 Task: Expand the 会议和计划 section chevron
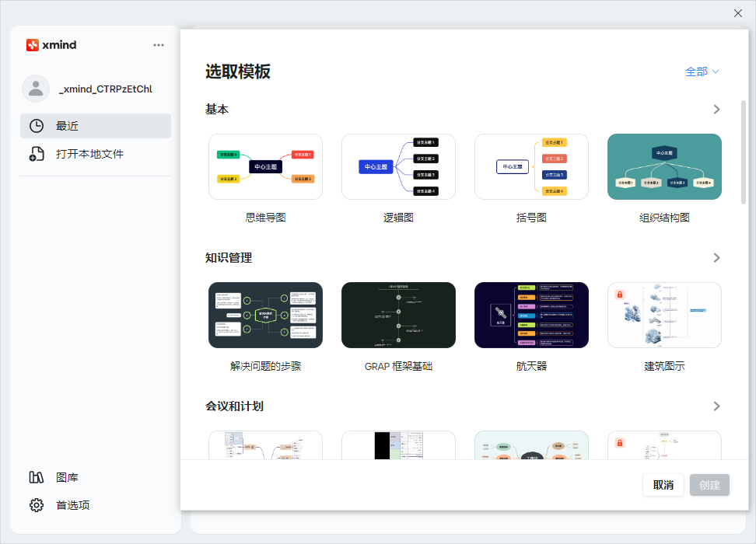[716, 406]
